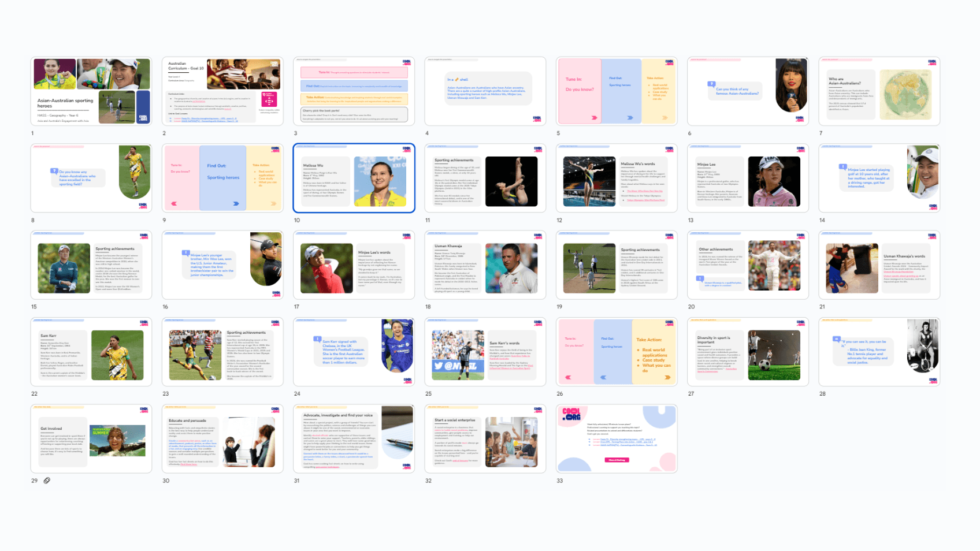Select slide 28 with Billie Jean King quote
The height and width of the screenshot is (551, 980).
[x=879, y=352]
